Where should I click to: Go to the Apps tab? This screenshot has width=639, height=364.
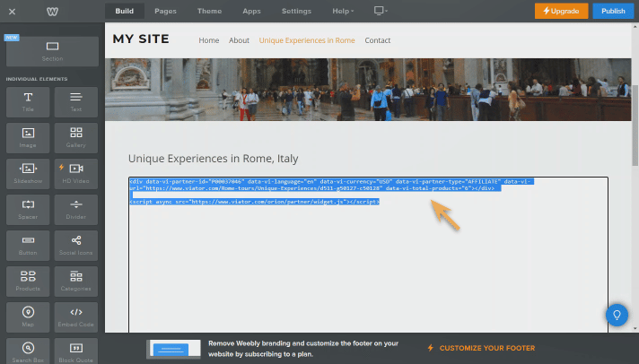(251, 11)
